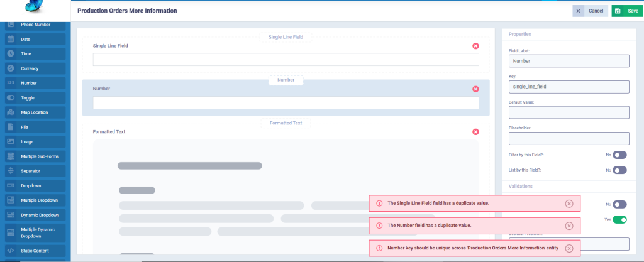The image size is (644, 262).
Task: Click the Multiple Dynamic Dropdown icon
Action: pyautogui.click(x=11, y=233)
